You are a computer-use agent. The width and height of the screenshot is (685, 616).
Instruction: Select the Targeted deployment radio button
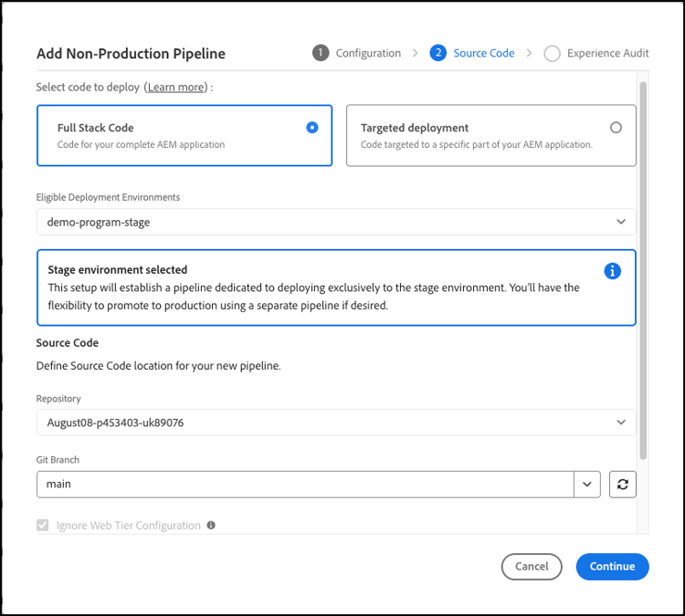[616, 128]
